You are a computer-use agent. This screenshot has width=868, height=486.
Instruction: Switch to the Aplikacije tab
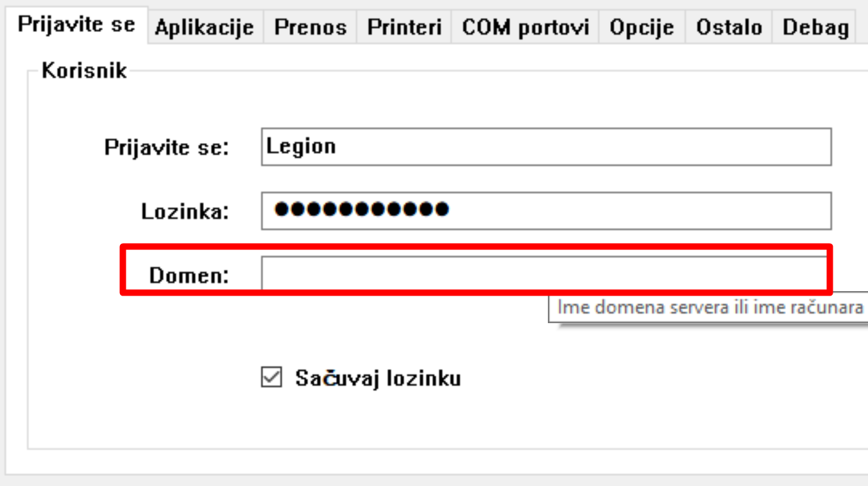(x=204, y=28)
